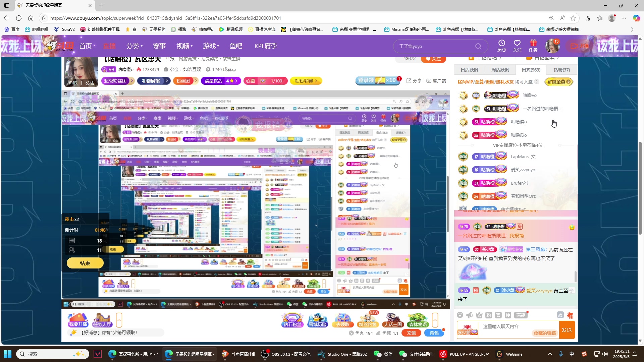This screenshot has height=362, width=644.
Task: Click the 梗 meme icon in chat toolbar
Action: click(x=508, y=315)
